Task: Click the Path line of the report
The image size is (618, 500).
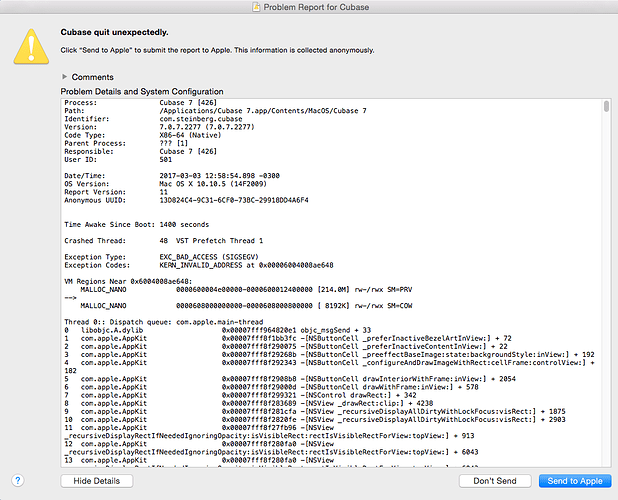Action: (215, 111)
